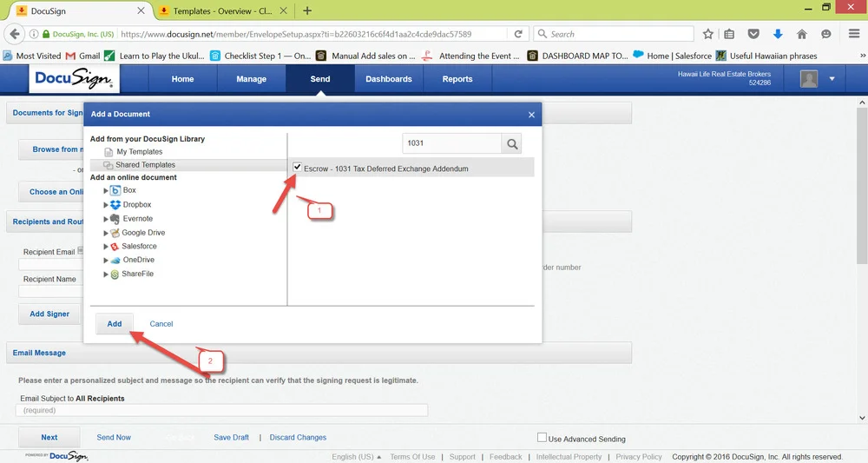Click the site info icon in address bar
The width and height of the screenshot is (868, 463).
[x=34, y=34]
